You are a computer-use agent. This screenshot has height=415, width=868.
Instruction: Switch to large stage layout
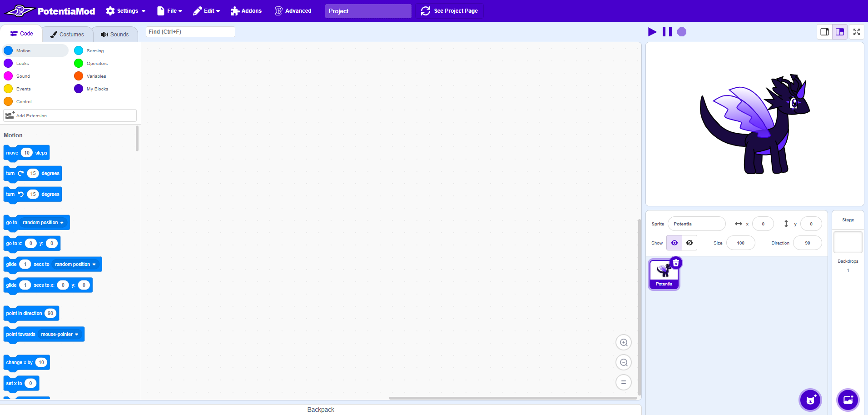coord(840,32)
